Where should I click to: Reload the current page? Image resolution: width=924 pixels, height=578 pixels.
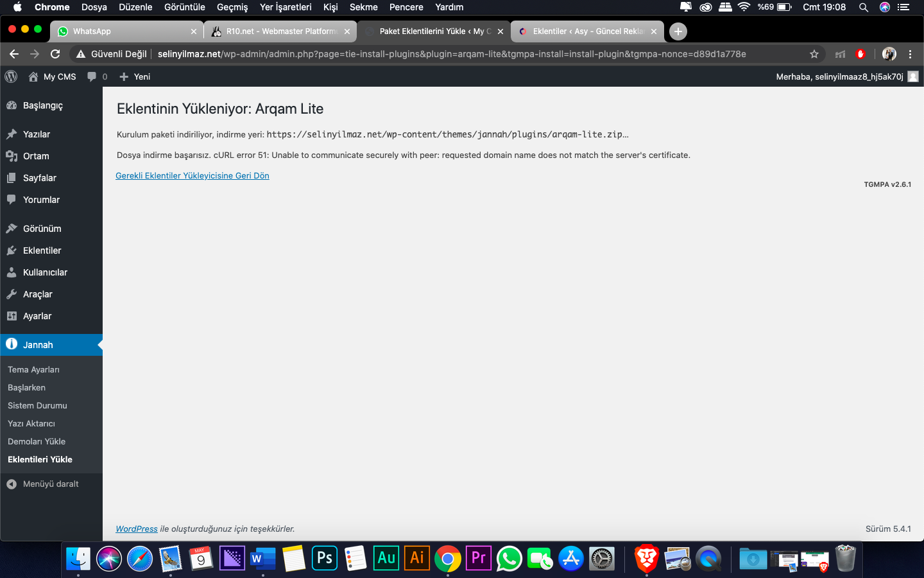point(55,54)
